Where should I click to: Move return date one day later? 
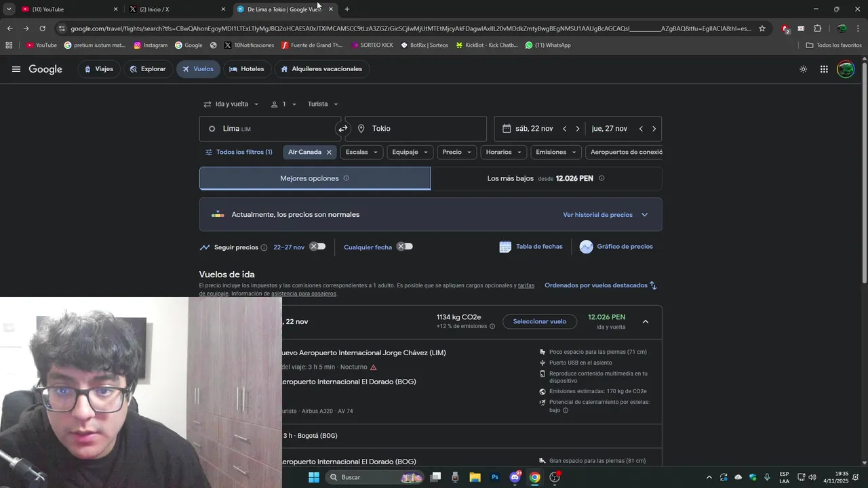[x=654, y=129]
